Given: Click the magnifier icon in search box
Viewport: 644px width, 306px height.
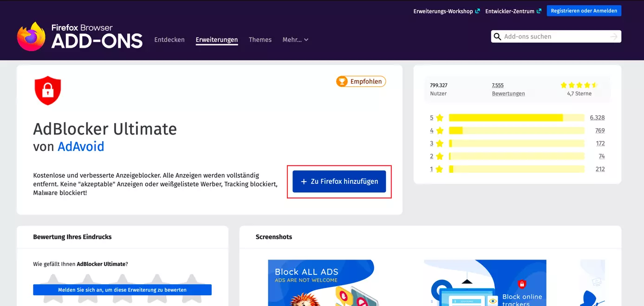Looking at the screenshot, I should [x=497, y=37].
